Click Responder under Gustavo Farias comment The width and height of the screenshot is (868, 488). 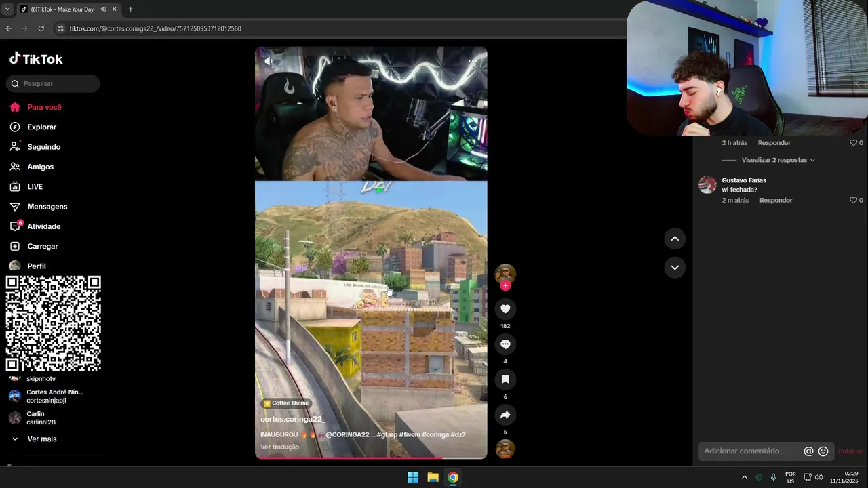776,200
